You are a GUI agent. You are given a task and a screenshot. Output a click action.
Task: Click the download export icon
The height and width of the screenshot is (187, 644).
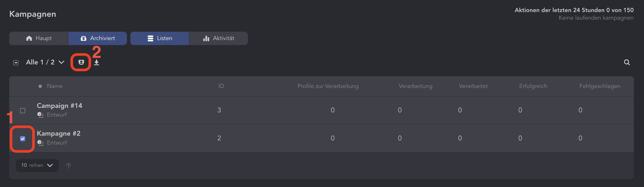coord(97,62)
